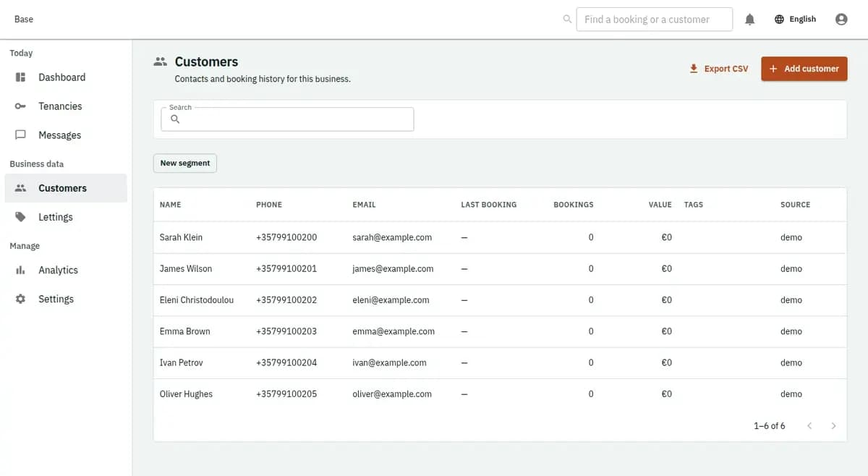The width and height of the screenshot is (868, 476).
Task: Open Lettings from the sidebar
Action: coord(66,217)
